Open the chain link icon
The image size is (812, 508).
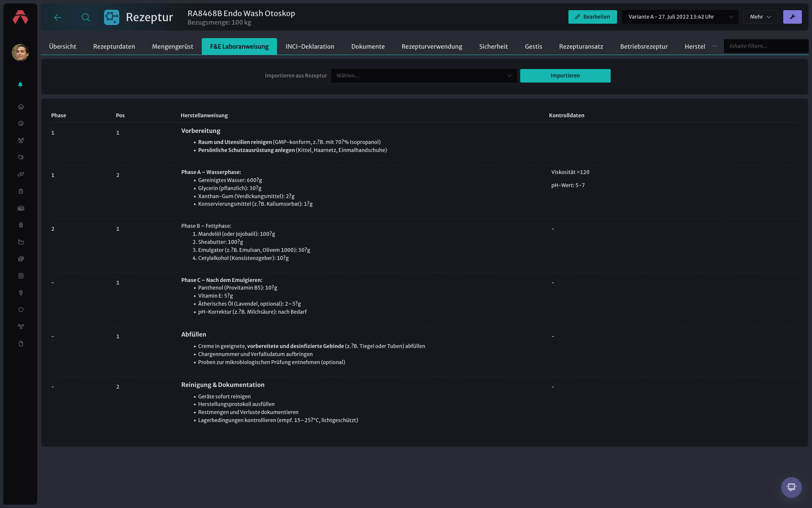coord(21,174)
